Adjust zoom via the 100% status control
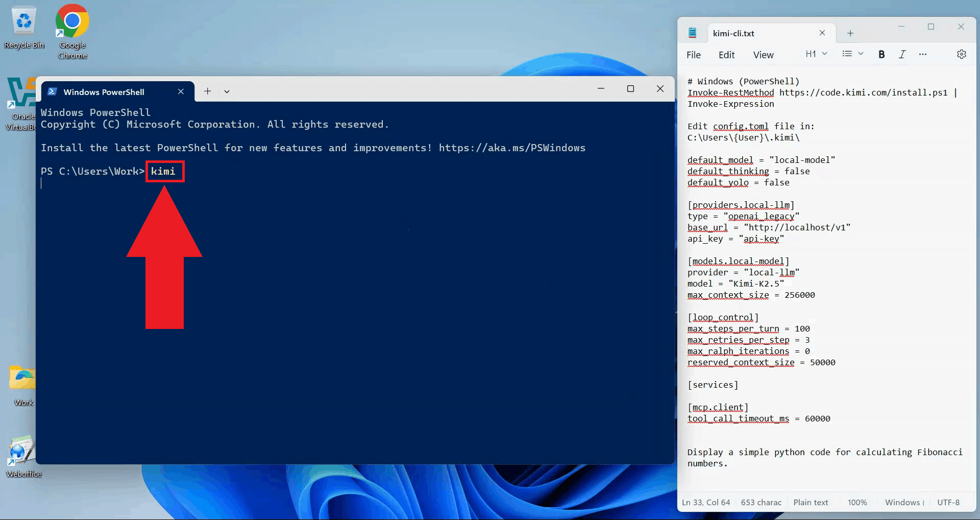Viewport: 980px width, 520px height. pyautogui.click(x=857, y=502)
